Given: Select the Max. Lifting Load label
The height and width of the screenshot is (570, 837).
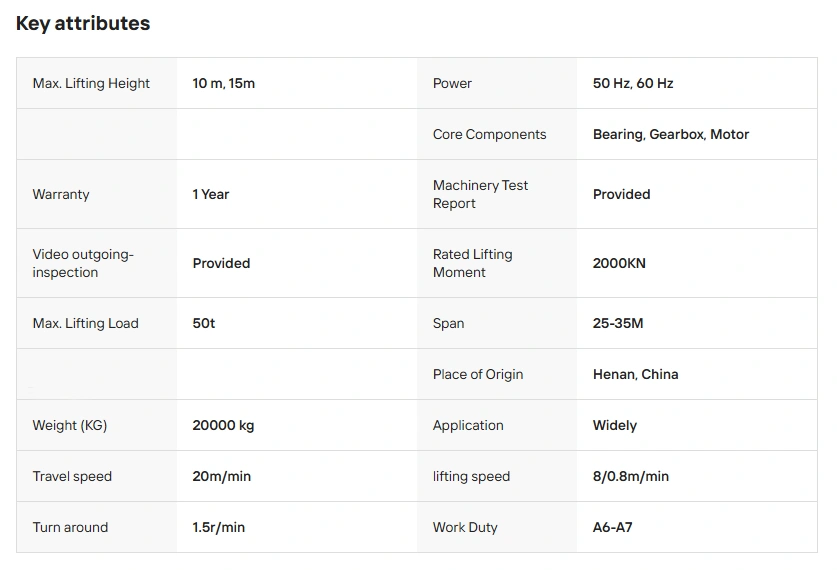Looking at the screenshot, I should click(85, 323).
